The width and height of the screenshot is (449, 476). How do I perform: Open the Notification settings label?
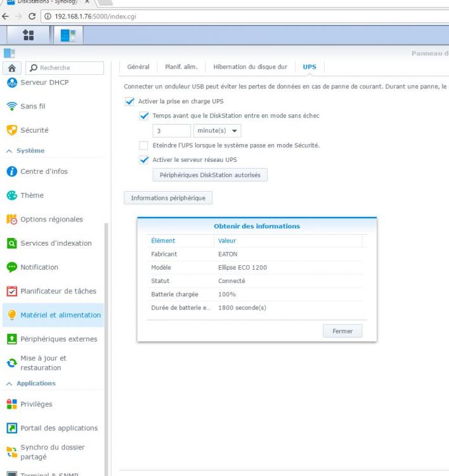point(39,267)
